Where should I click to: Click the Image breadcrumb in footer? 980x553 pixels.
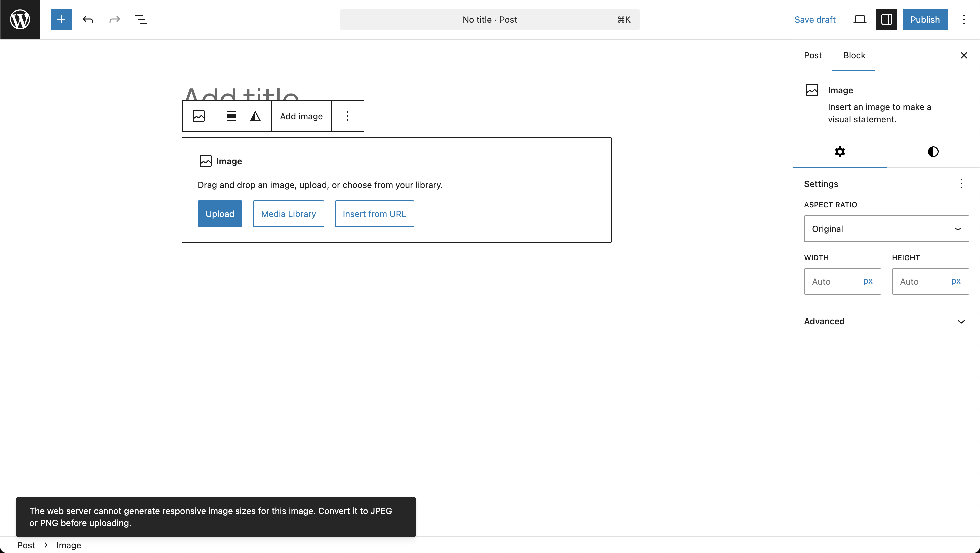click(x=68, y=545)
